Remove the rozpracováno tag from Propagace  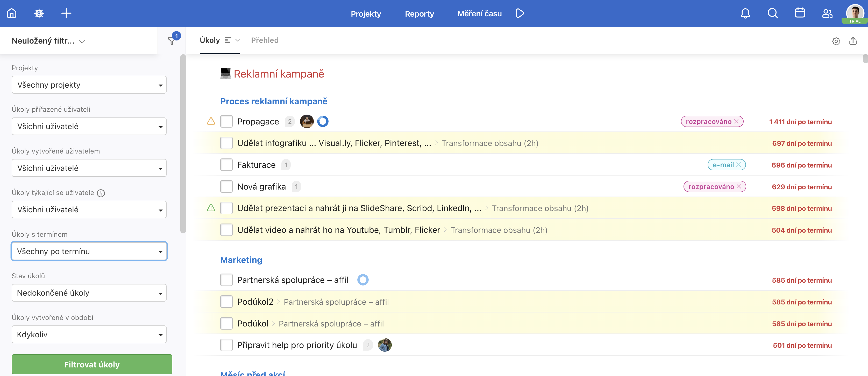pos(736,121)
